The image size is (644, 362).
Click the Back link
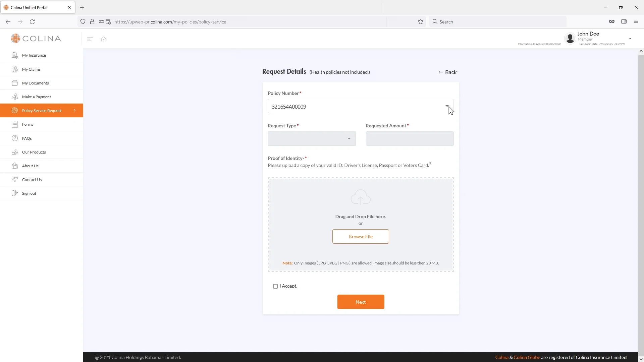tap(447, 72)
